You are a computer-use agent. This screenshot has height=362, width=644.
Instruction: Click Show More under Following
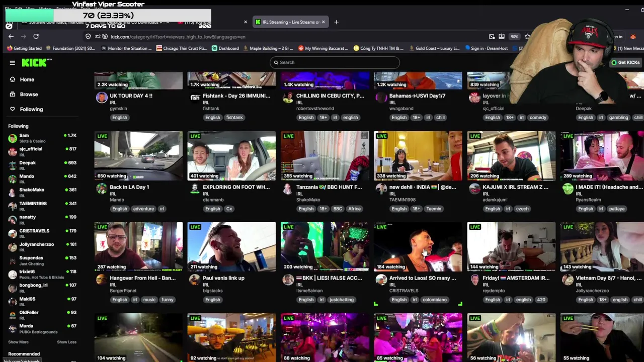point(18,342)
